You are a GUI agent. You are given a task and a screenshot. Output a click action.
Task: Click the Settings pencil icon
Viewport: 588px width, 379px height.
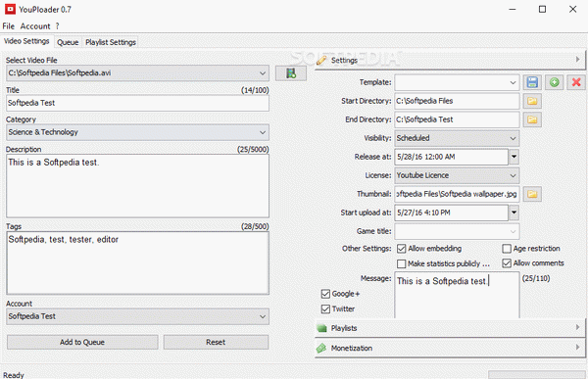click(321, 60)
